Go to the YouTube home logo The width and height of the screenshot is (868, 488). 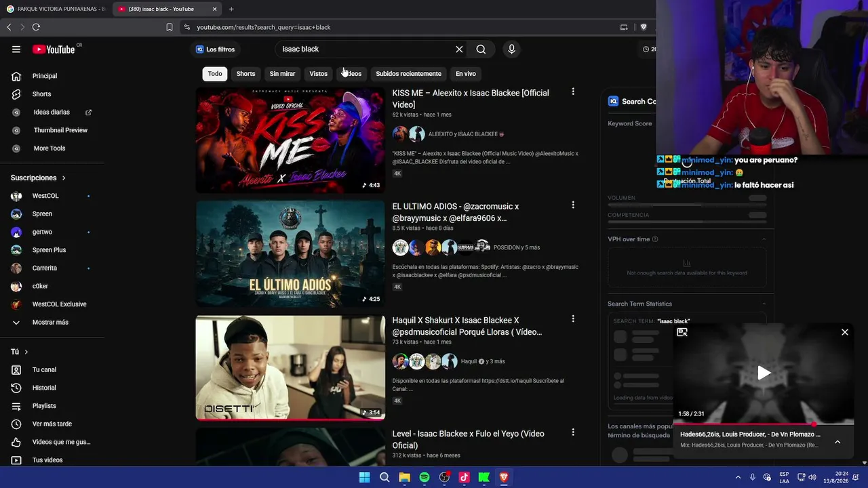[x=54, y=49]
